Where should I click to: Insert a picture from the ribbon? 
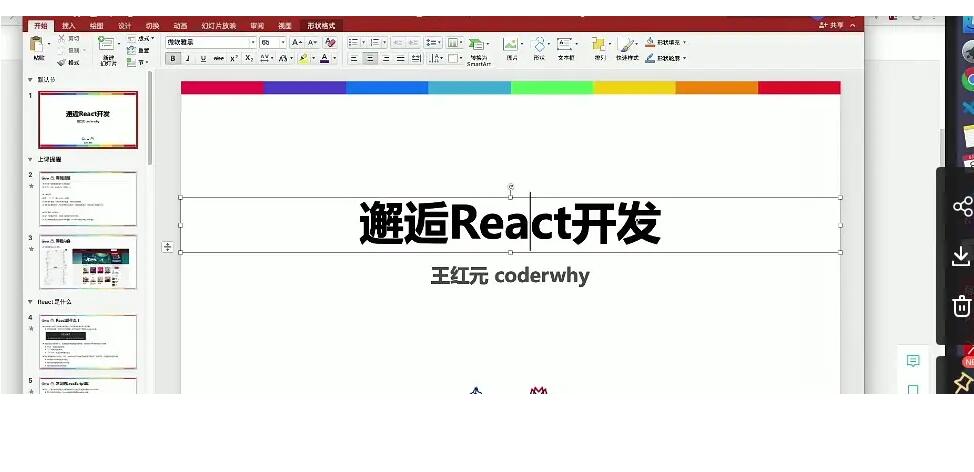[x=510, y=44]
